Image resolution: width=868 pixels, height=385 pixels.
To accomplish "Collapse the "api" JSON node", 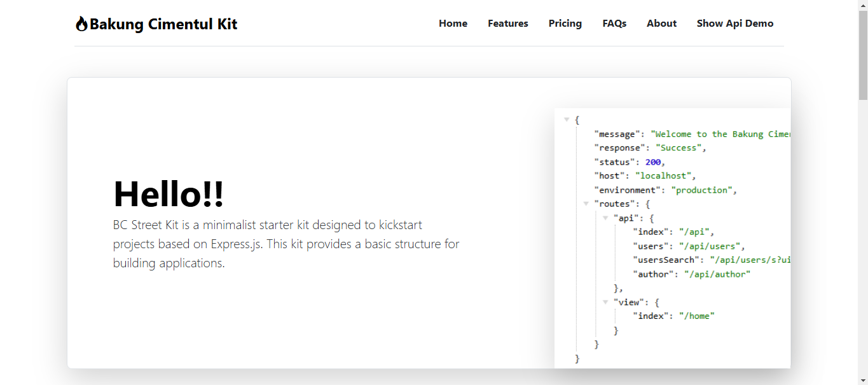I will point(606,218).
